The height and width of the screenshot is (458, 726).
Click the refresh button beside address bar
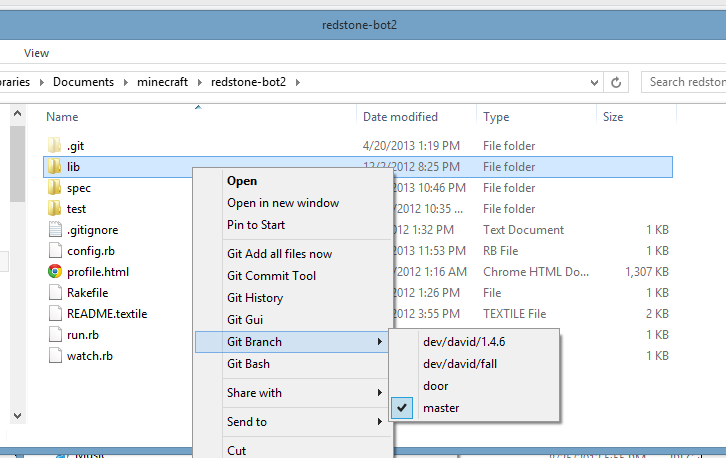pyautogui.click(x=616, y=82)
